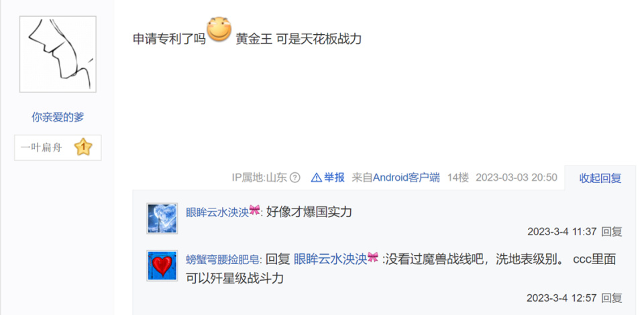Image resolution: width=644 pixels, height=315 pixels.
Task: Click the blue heart moon avatar
Action: pyautogui.click(x=162, y=218)
